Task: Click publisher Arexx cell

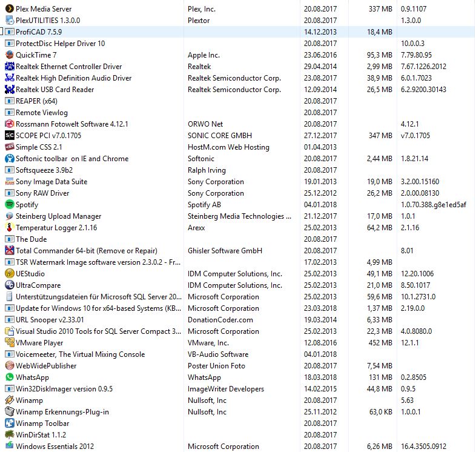Action: point(196,228)
